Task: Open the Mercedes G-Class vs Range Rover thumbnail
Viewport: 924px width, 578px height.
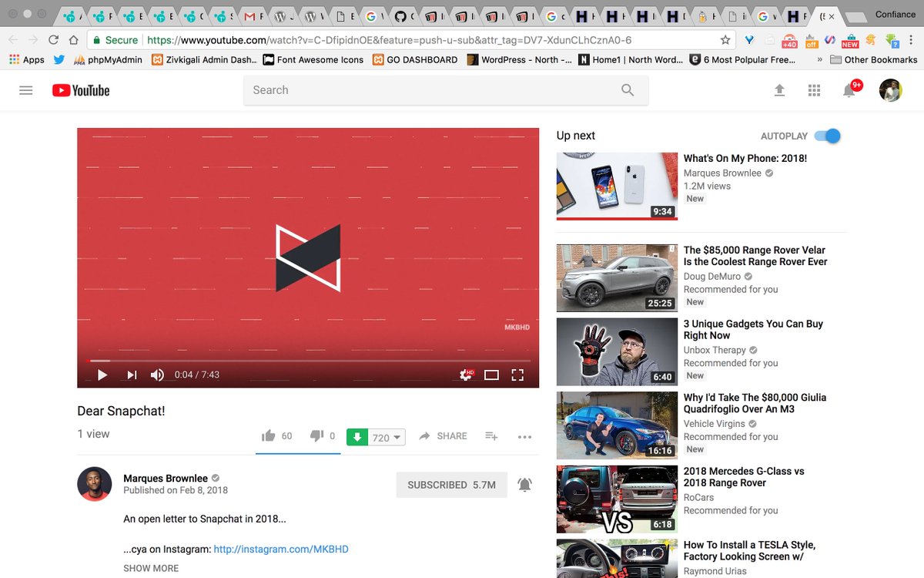Action: pyautogui.click(x=617, y=499)
